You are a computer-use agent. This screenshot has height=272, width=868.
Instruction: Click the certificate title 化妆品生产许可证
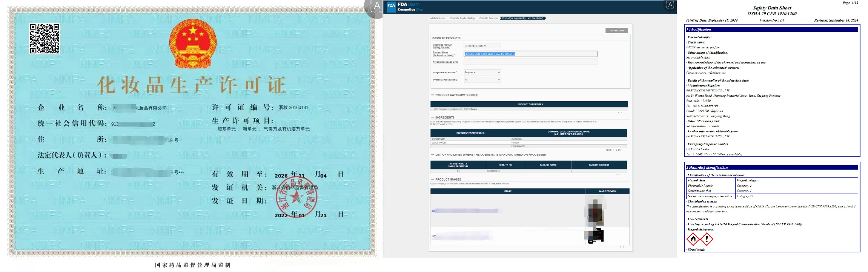pyautogui.click(x=192, y=85)
